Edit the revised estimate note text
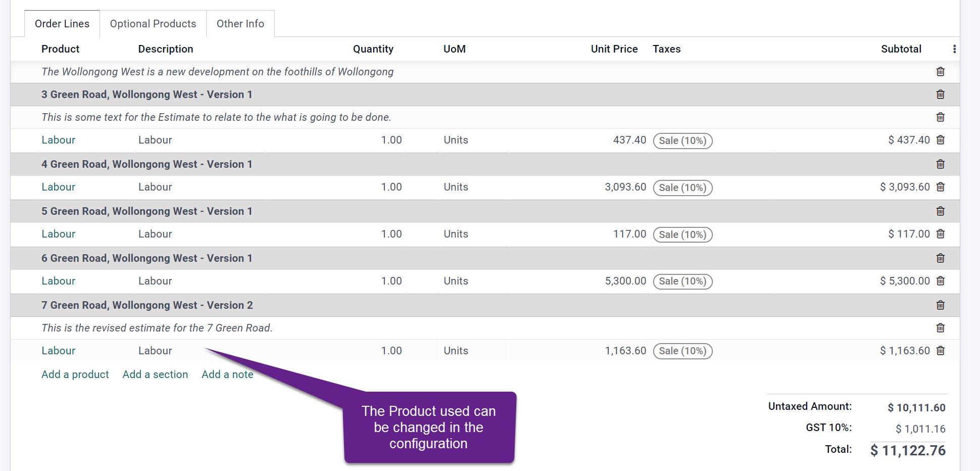 click(157, 328)
